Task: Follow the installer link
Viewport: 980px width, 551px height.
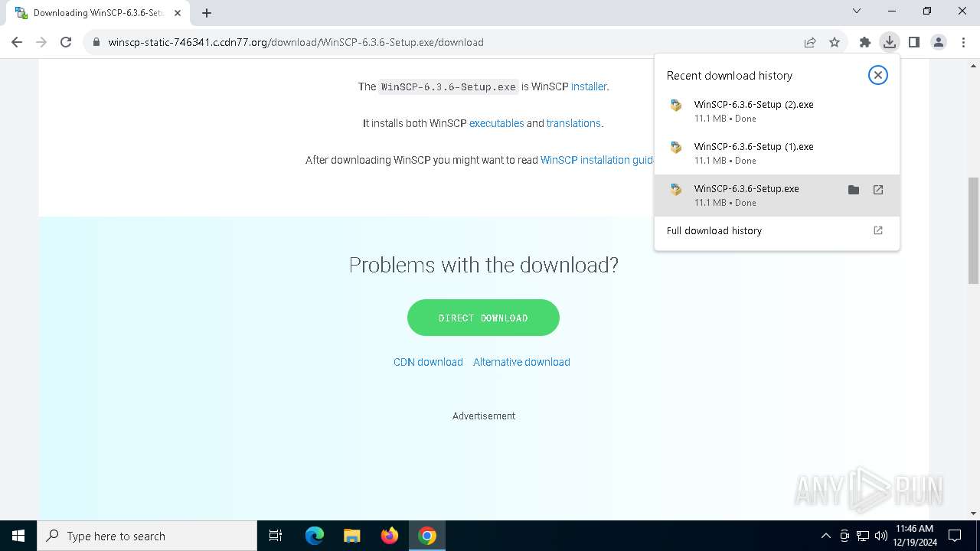Action: (589, 86)
